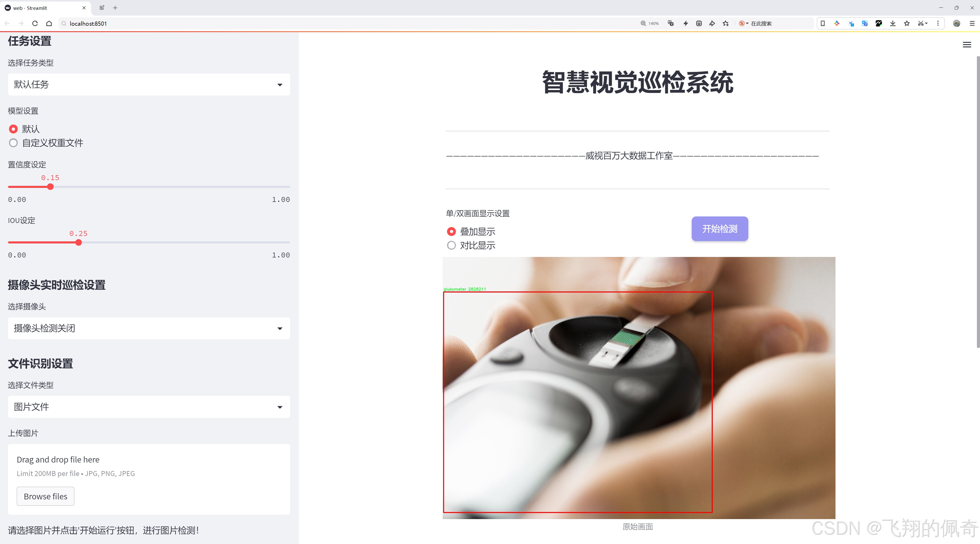The image size is (980, 544).
Task: Open the browser downloads icon
Action: tap(893, 23)
